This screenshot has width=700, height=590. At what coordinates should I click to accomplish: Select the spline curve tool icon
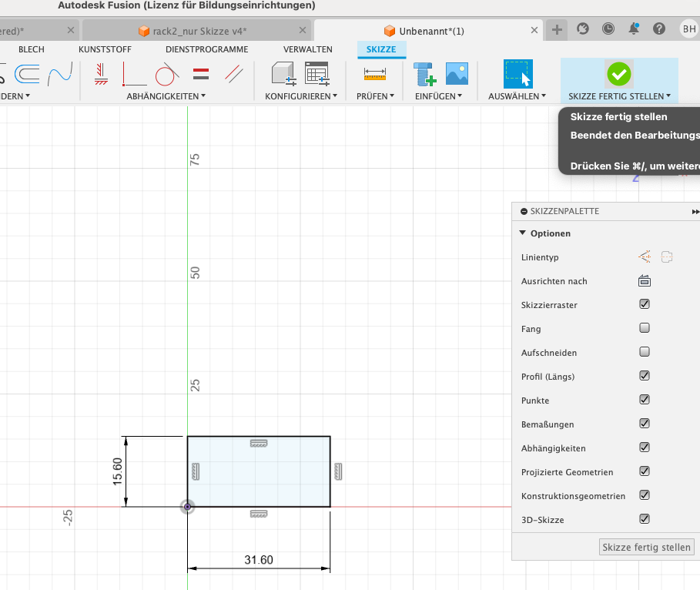click(x=59, y=75)
